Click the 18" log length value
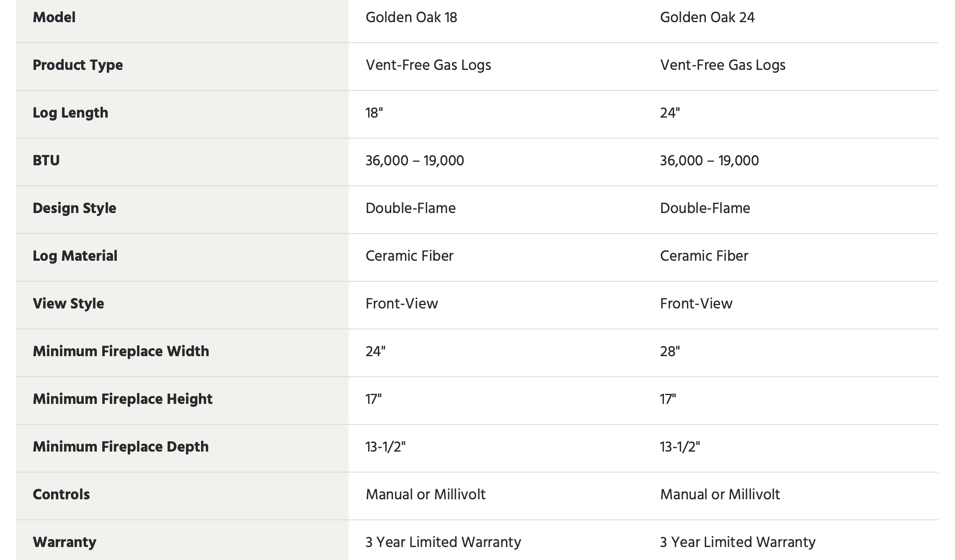The width and height of the screenshot is (955, 560). [x=374, y=113]
